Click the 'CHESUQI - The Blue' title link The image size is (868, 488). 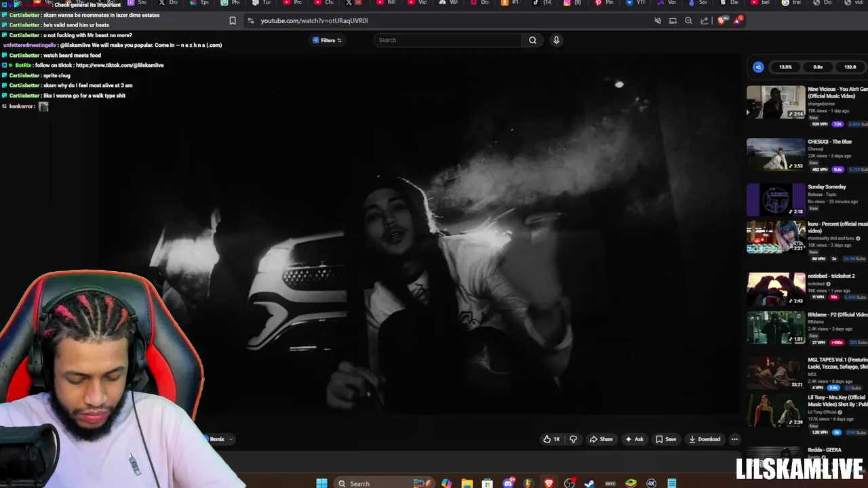[x=829, y=142]
